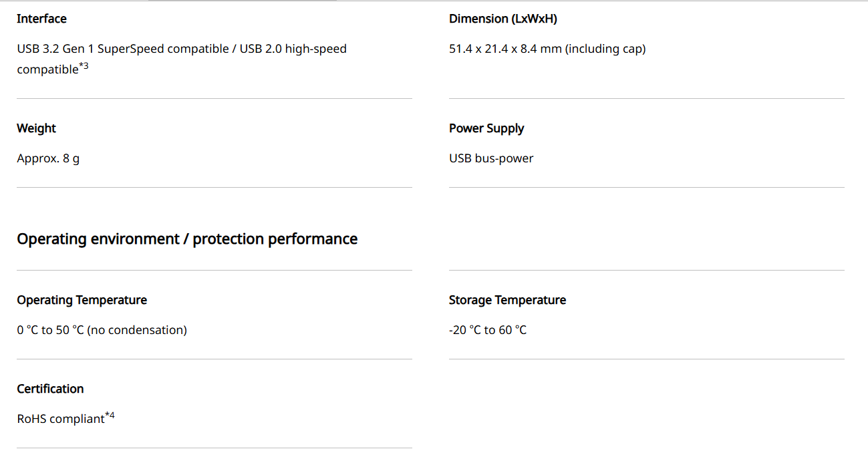Screen dimensions: 868x467
Task: Click the *3 footnote marker after compatible
Action: coord(84,65)
